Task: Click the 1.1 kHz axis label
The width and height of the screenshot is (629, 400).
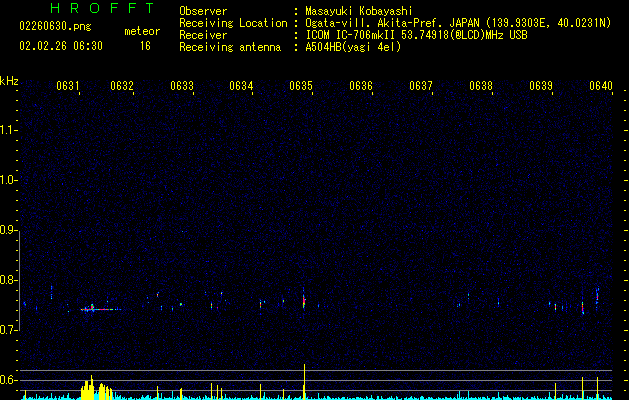Action: point(9,130)
